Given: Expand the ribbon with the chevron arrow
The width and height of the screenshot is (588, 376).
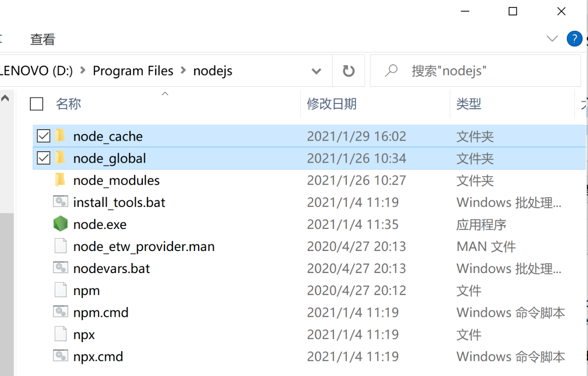Looking at the screenshot, I should [552, 39].
